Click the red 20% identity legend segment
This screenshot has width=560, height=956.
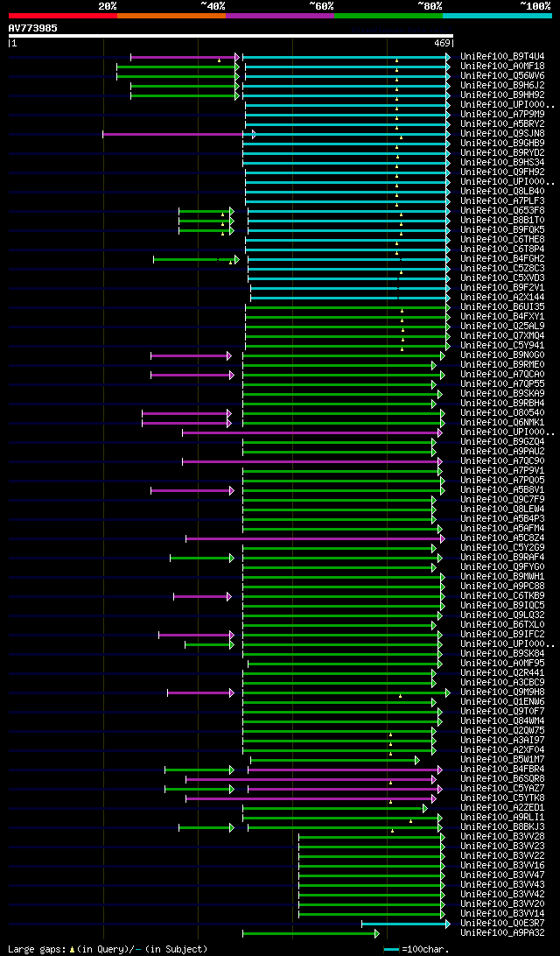click(x=63, y=15)
